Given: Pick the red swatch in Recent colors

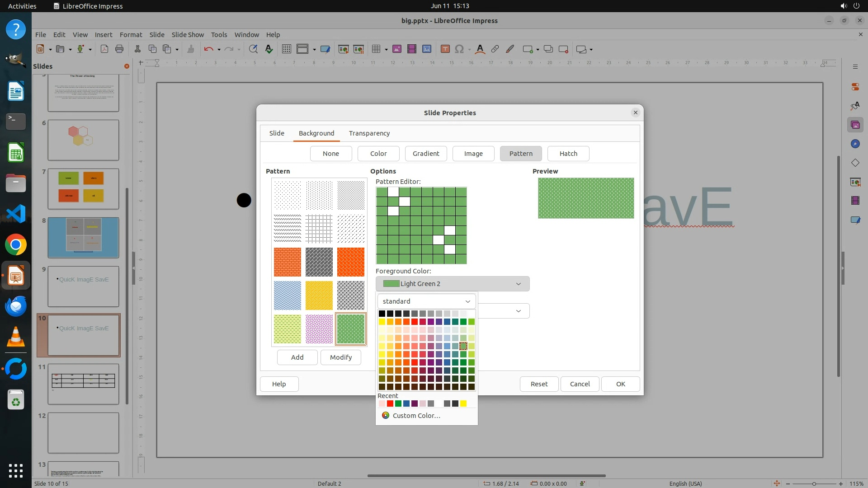Looking at the screenshot, I should pyautogui.click(x=390, y=404).
